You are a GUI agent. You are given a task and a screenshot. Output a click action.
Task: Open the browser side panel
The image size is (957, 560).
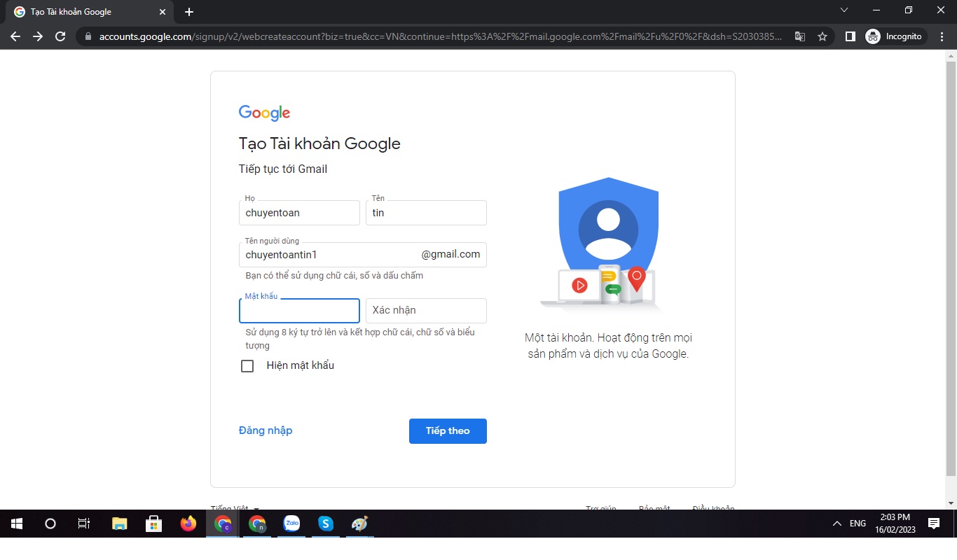click(x=850, y=36)
